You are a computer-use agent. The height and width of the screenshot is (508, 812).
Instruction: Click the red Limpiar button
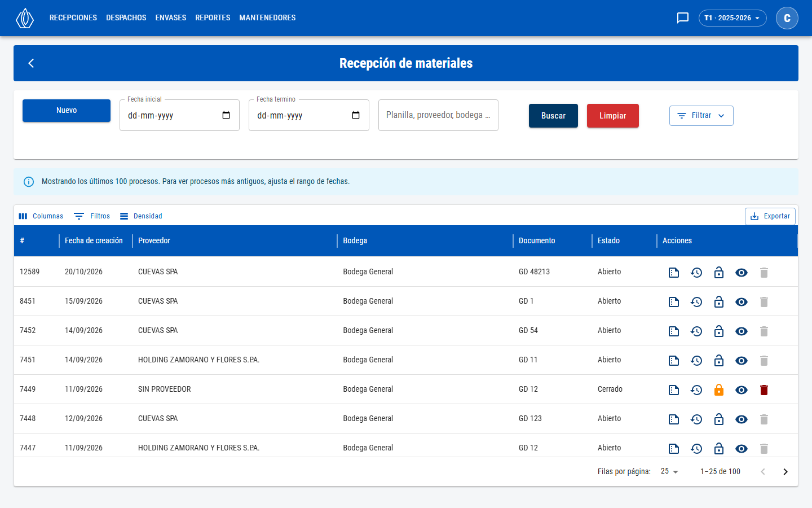click(613, 116)
